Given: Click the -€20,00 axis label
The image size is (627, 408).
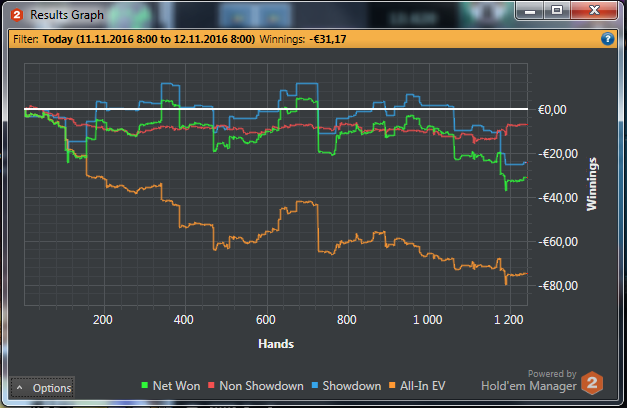Looking at the screenshot, I should pos(558,154).
